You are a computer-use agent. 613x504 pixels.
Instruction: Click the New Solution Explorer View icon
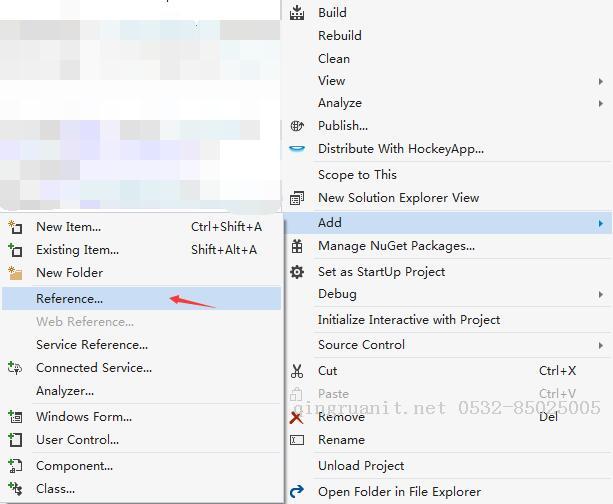click(297, 198)
